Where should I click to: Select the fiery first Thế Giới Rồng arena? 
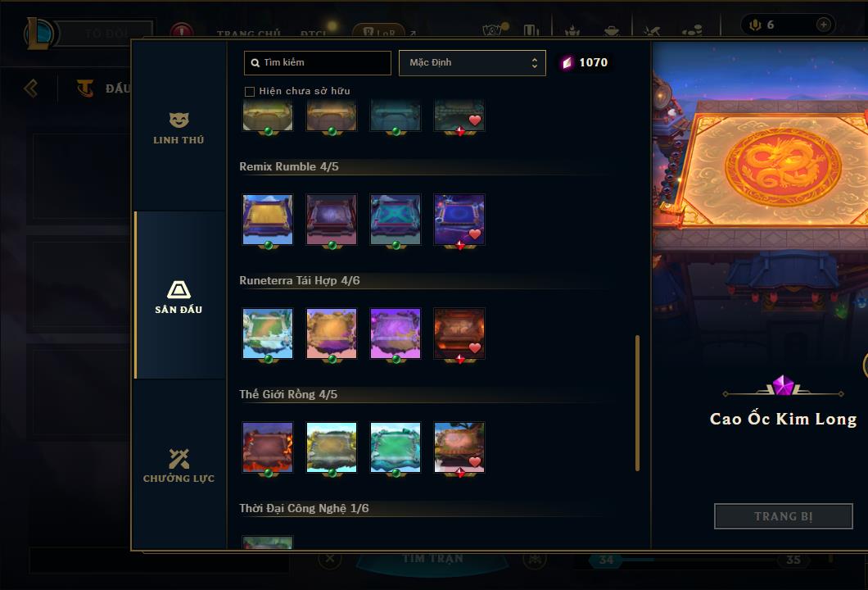(x=268, y=447)
